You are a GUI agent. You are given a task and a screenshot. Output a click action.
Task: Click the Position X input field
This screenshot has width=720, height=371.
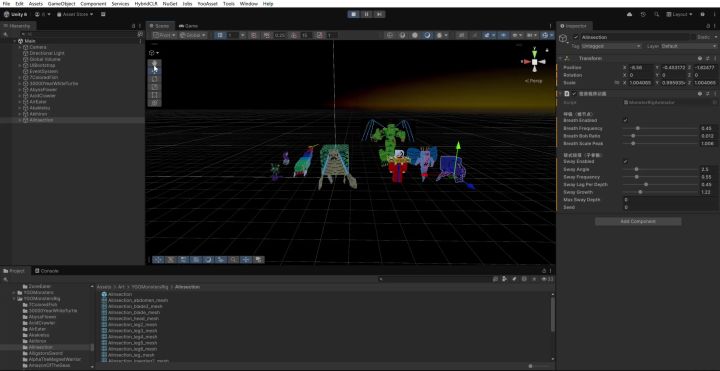point(641,67)
